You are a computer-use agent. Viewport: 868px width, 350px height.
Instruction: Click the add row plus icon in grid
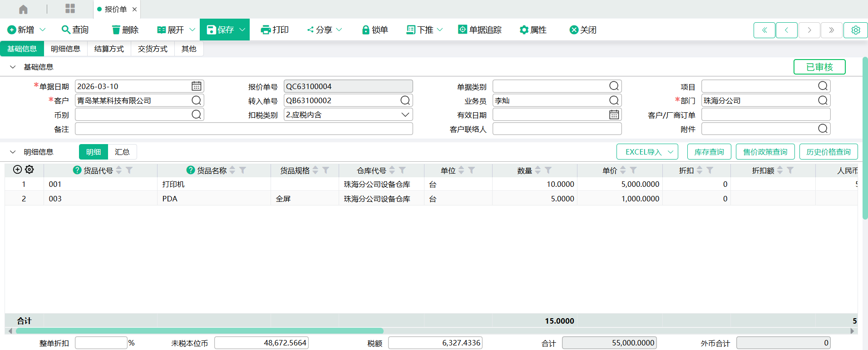click(x=17, y=170)
